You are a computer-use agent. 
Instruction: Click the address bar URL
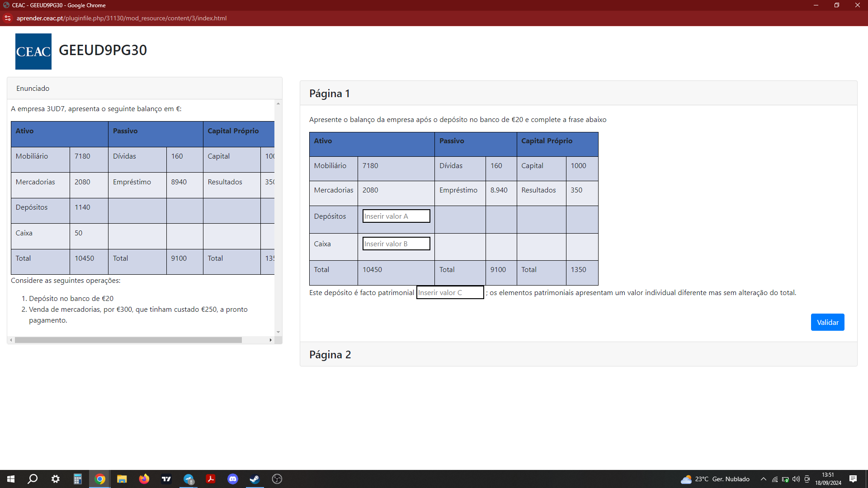pos(121,19)
